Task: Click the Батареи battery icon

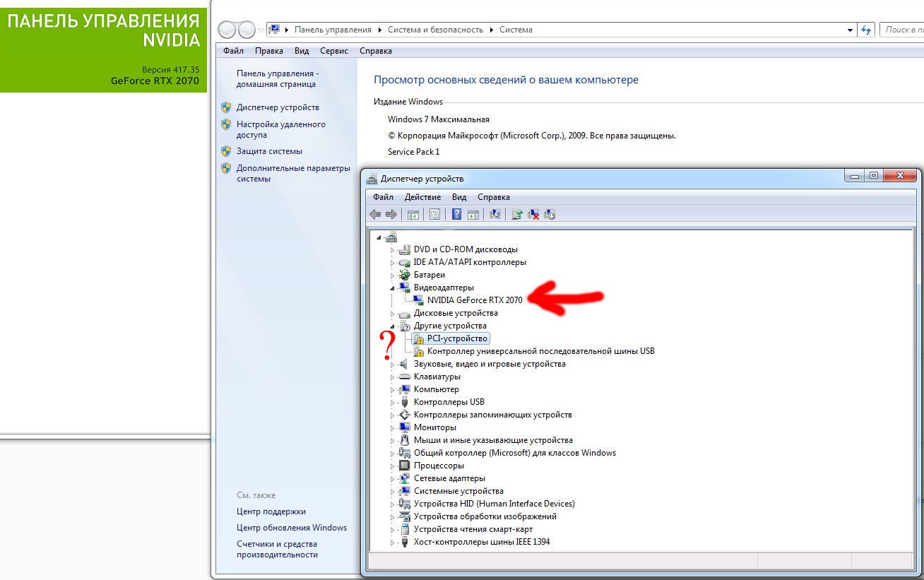Action: coord(405,275)
